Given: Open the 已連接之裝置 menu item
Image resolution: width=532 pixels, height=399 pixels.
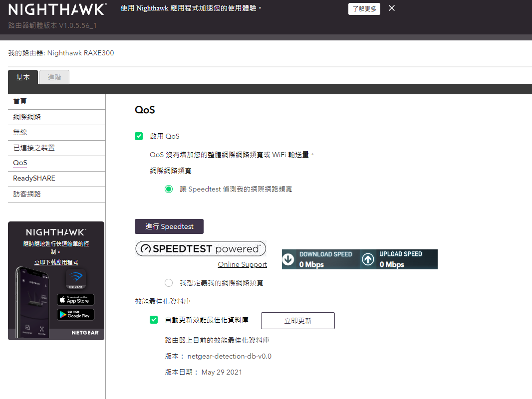Looking at the screenshot, I should tap(57, 148).
